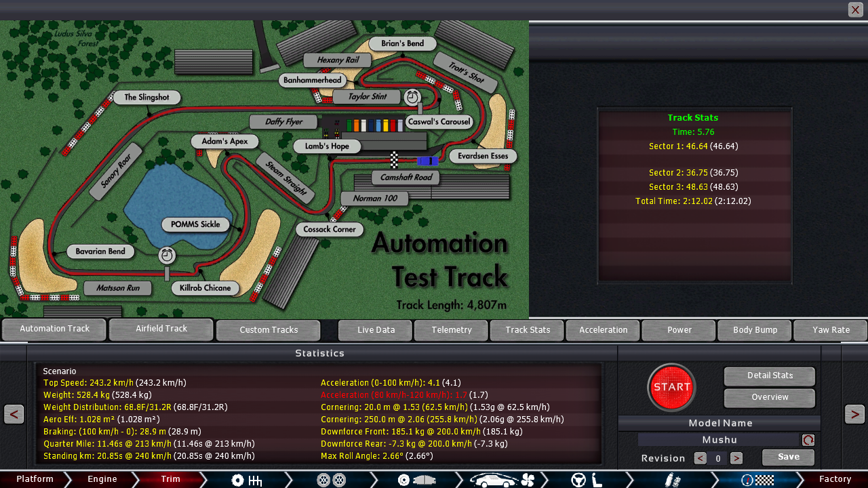
Task: Open the wheels and tires section
Action: click(x=332, y=480)
